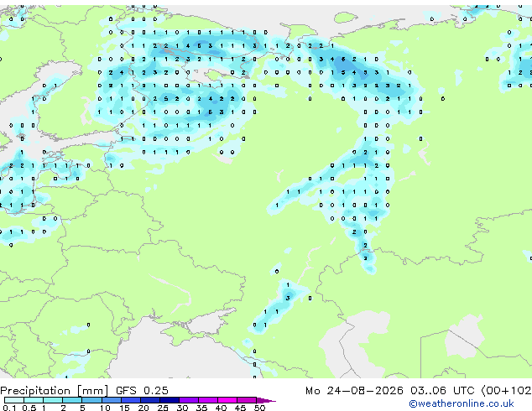The width and height of the screenshot is (532, 411).
Task: Click the '0.1' legend tick label
Action: 9,408
